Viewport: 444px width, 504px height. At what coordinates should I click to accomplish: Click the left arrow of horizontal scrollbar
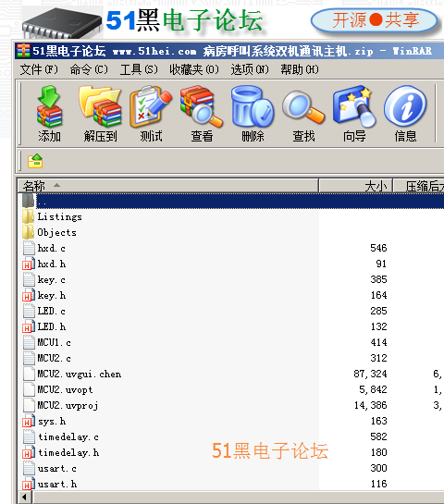(24, 498)
